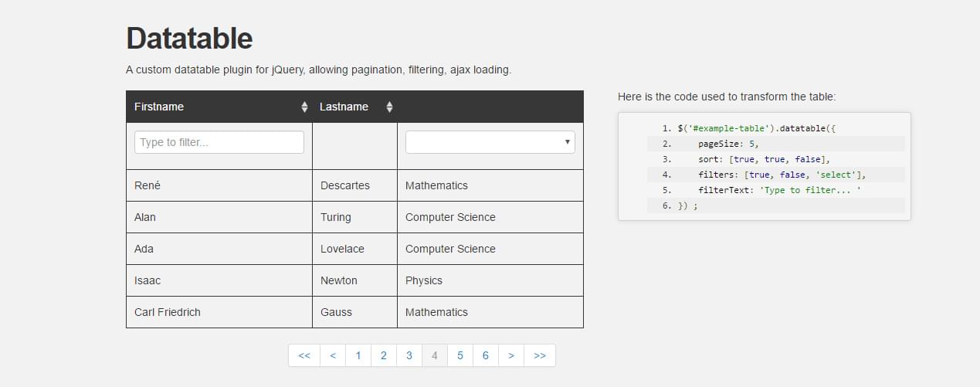Click the Firstname column header

point(159,107)
